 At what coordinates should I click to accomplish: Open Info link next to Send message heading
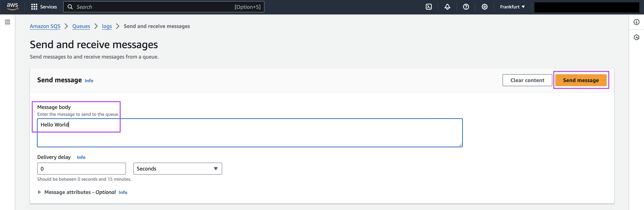[89, 81]
